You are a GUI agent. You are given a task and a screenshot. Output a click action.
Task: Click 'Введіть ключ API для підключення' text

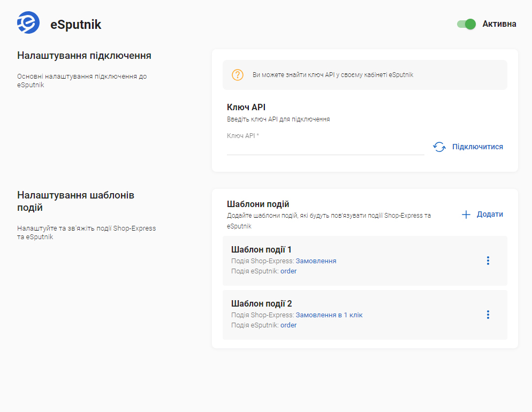(x=278, y=119)
